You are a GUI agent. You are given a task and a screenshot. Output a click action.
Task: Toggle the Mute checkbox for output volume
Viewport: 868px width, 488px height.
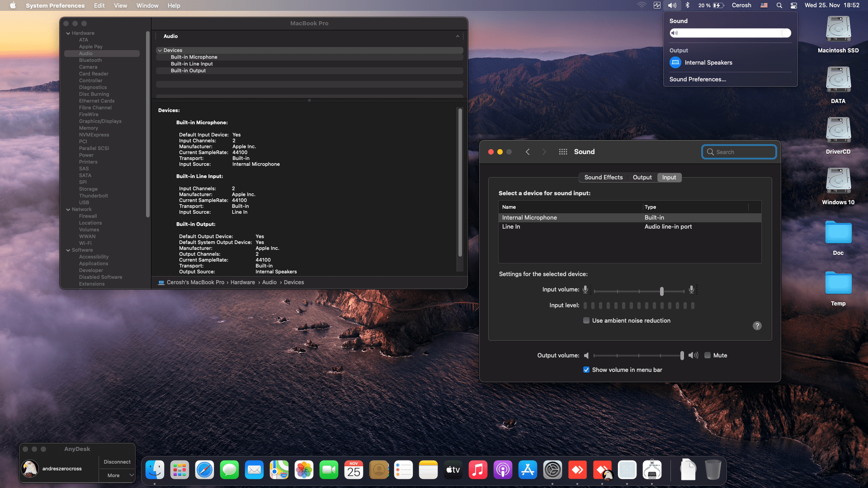coord(707,356)
